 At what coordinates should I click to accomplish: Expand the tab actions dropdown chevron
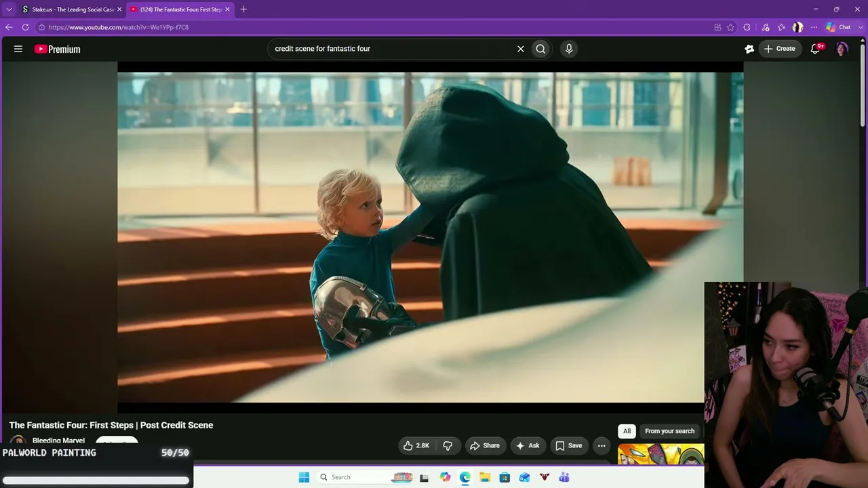coord(9,9)
